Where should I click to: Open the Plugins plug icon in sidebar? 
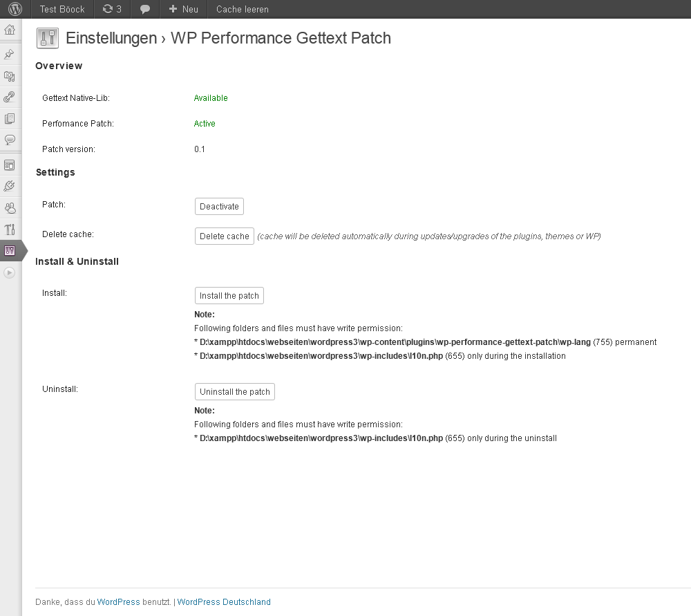pos(10,186)
